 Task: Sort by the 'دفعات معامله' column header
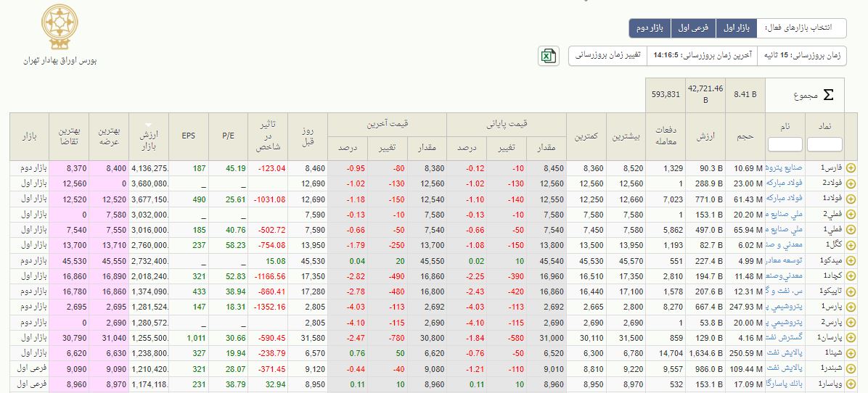[x=666, y=137]
